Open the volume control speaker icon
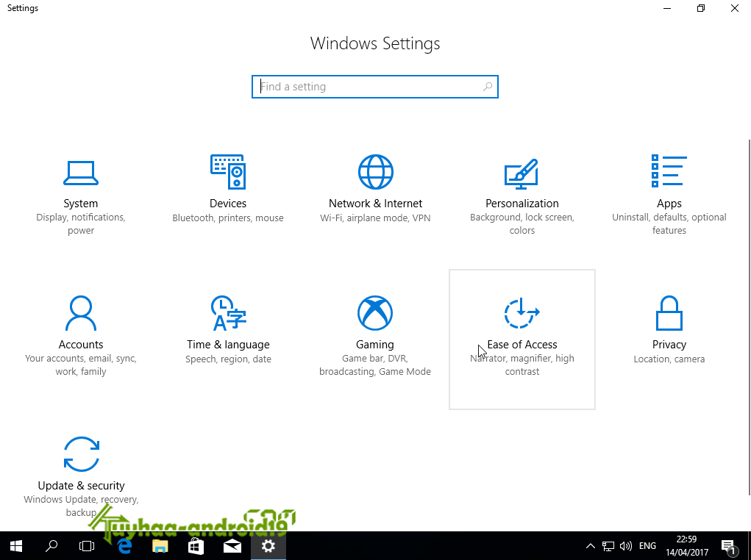Screen dimensions: 751x560 pyautogui.click(x=626, y=546)
